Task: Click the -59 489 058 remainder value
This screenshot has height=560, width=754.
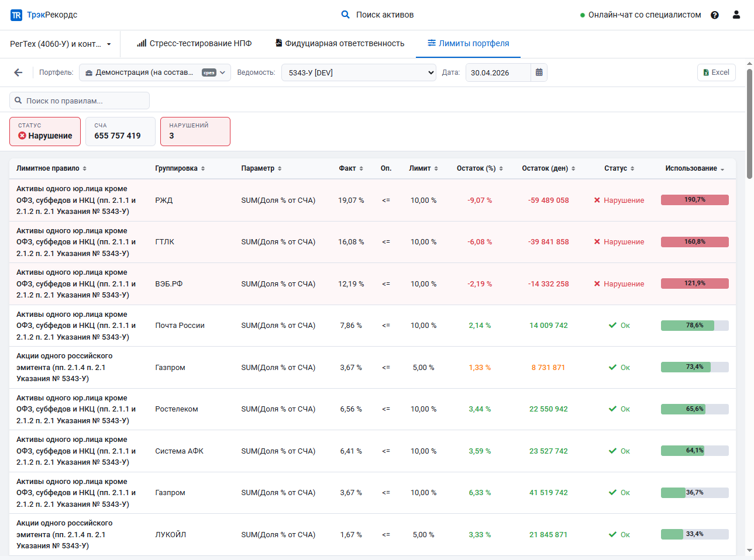Action: point(549,200)
